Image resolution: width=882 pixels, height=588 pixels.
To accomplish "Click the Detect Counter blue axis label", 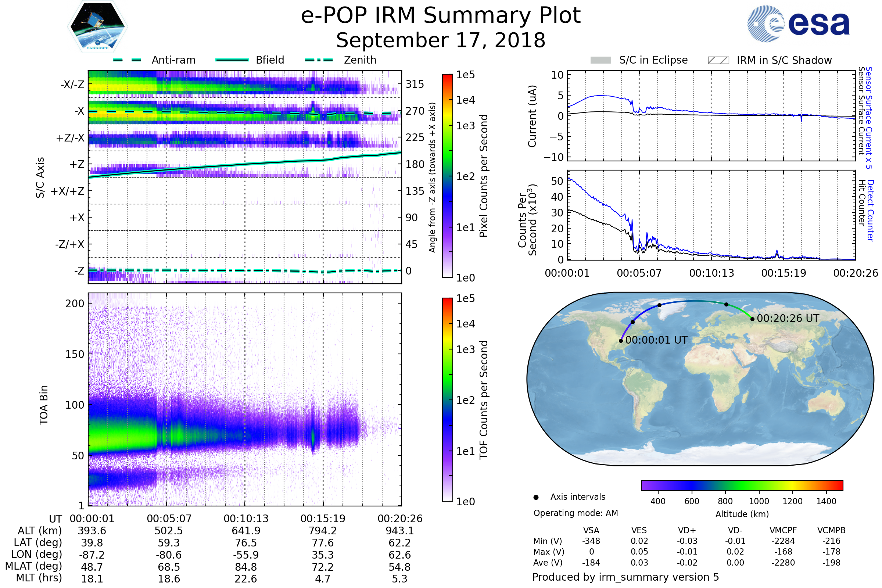I will [870, 211].
